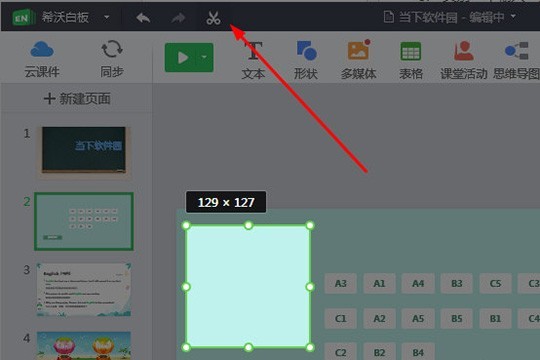Click the B2 card
The width and height of the screenshot is (540, 360).
[x=379, y=352]
